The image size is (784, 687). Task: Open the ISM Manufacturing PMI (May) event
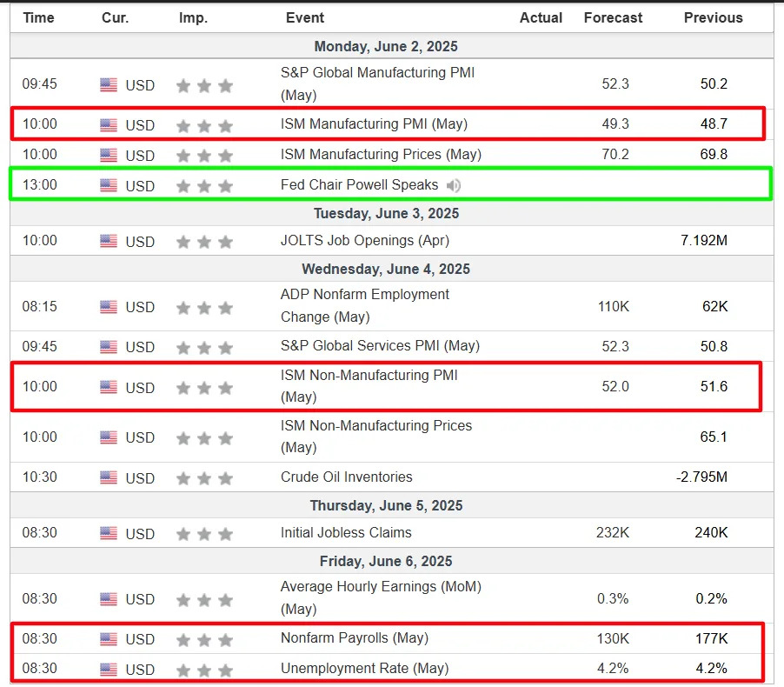point(374,124)
